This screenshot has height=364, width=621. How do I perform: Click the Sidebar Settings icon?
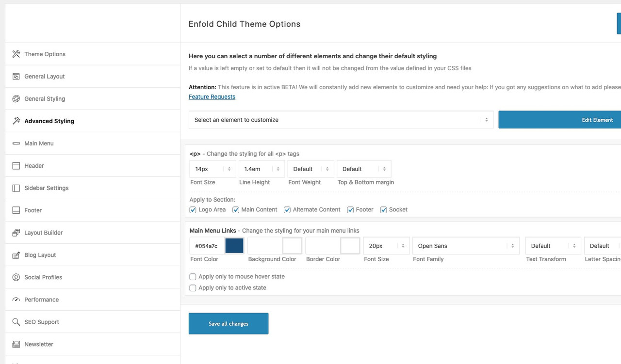pyautogui.click(x=16, y=188)
